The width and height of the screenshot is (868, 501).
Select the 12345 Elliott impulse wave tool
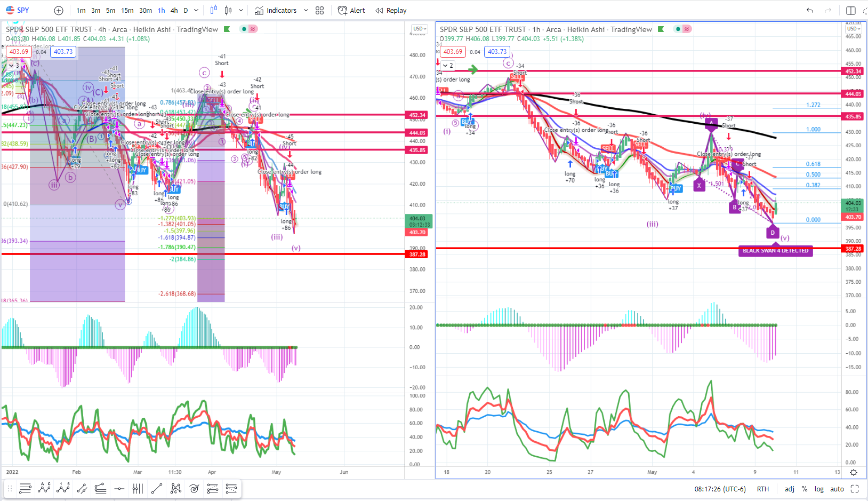pyautogui.click(x=63, y=488)
